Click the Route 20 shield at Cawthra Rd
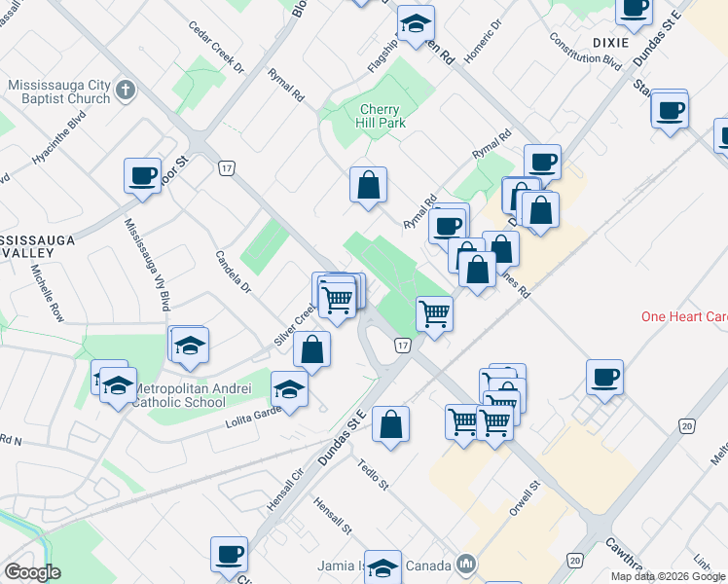The width and height of the screenshot is (728, 584). tap(575, 561)
